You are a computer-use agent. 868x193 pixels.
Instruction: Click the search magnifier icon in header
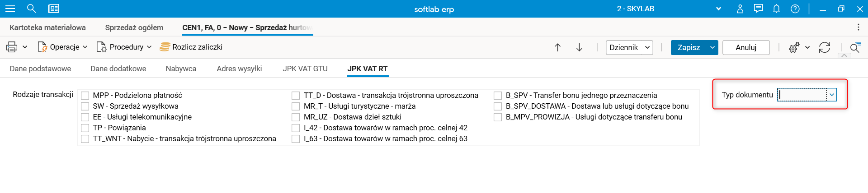tap(31, 9)
